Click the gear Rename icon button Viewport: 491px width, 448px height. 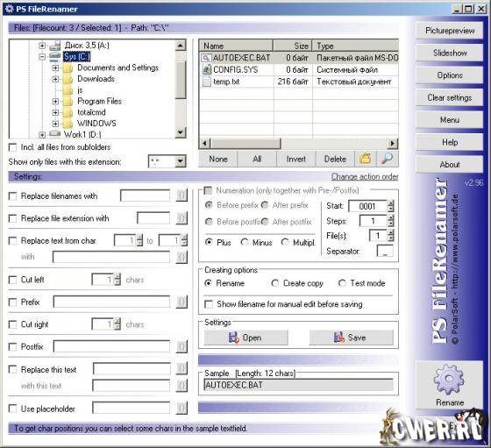point(449,385)
